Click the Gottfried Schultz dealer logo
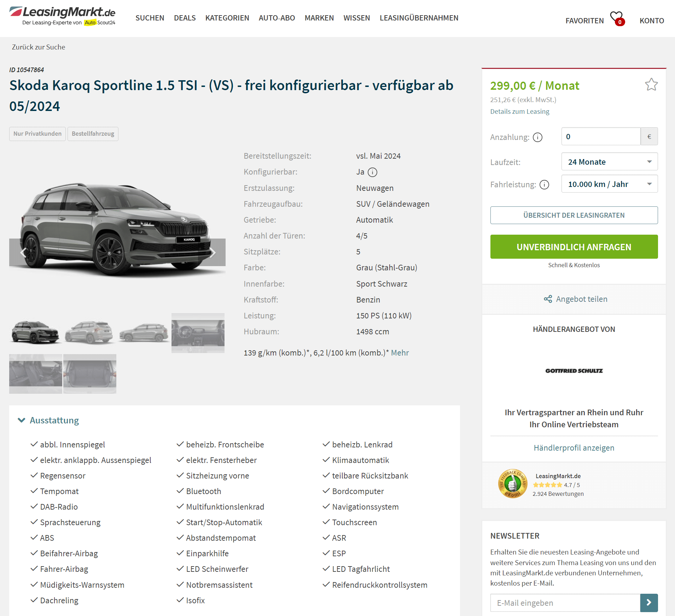Screen dimensions: 675x616 click(574, 371)
